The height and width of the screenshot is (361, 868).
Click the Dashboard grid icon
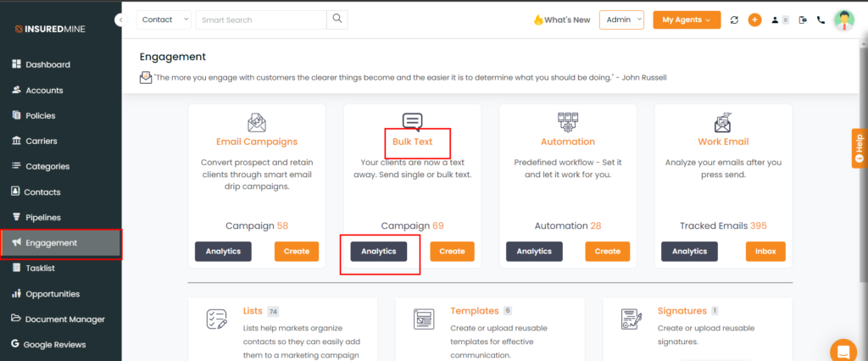pos(16,64)
